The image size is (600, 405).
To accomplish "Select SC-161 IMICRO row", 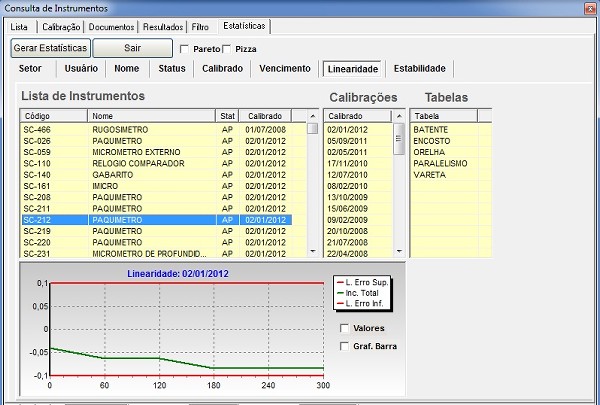I will (x=156, y=186).
